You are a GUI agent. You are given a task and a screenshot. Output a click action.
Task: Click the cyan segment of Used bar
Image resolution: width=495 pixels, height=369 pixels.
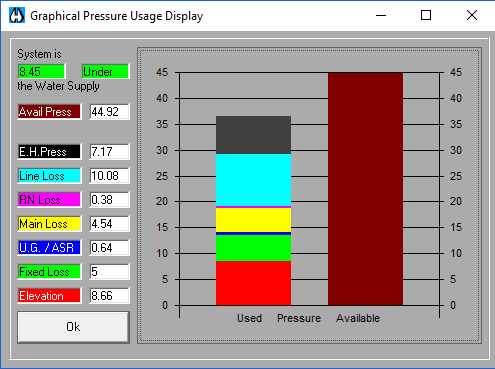(253, 180)
